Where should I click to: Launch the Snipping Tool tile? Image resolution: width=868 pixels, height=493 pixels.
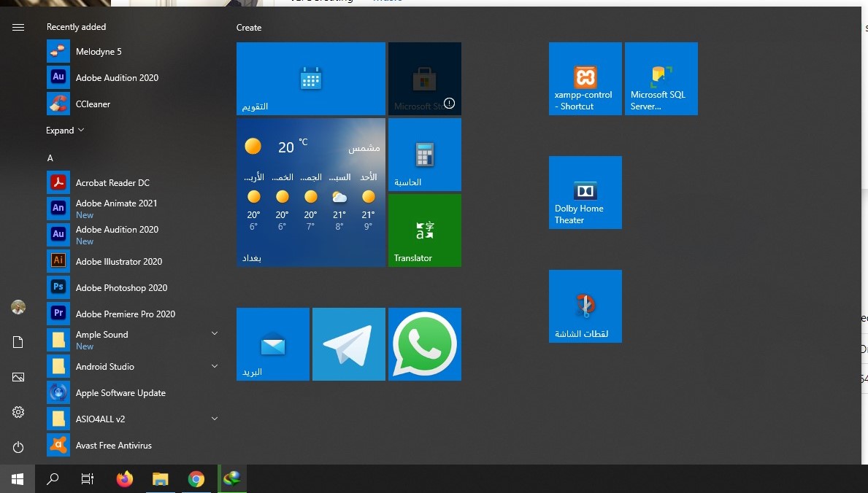click(585, 306)
